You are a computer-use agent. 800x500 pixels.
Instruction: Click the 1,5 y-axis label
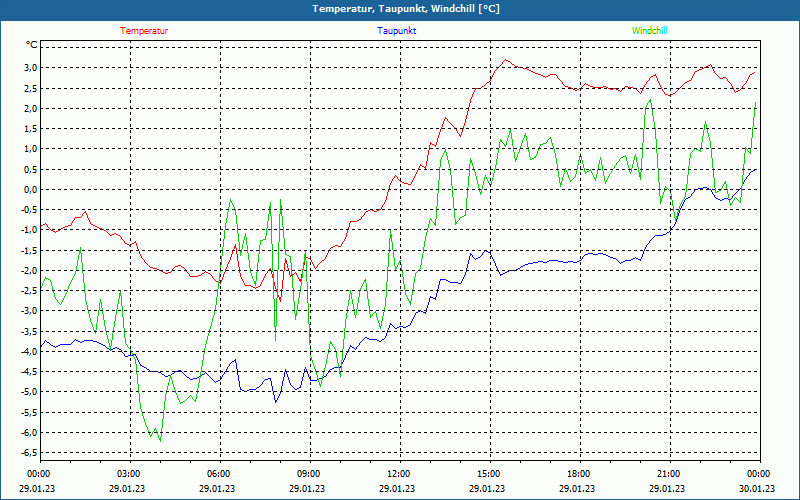click(31, 129)
